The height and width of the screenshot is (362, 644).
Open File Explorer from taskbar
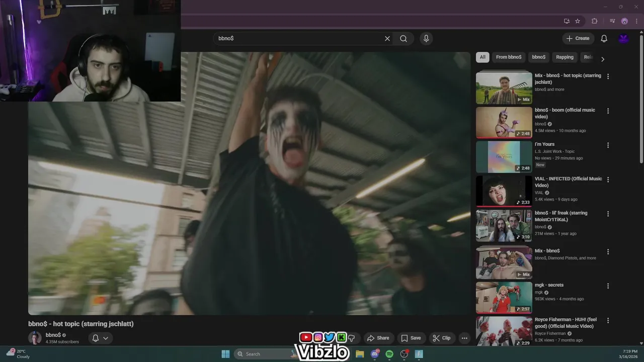360,354
